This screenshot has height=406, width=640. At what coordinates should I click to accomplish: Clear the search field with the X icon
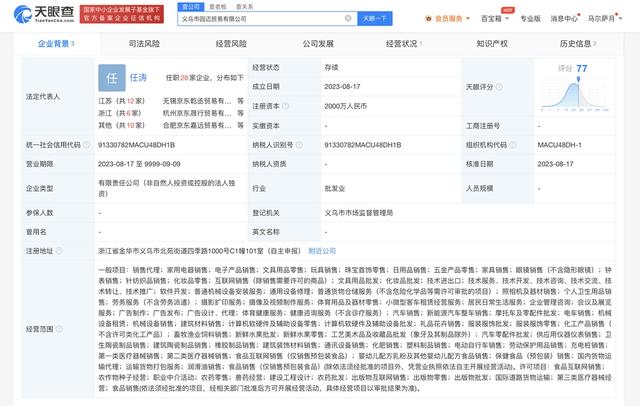pos(348,18)
